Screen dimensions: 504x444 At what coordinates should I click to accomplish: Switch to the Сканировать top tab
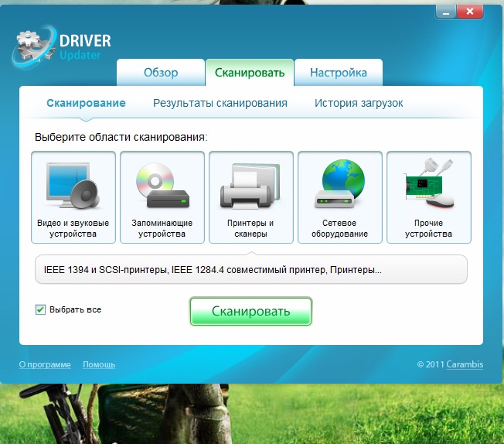(x=250, y=73)
